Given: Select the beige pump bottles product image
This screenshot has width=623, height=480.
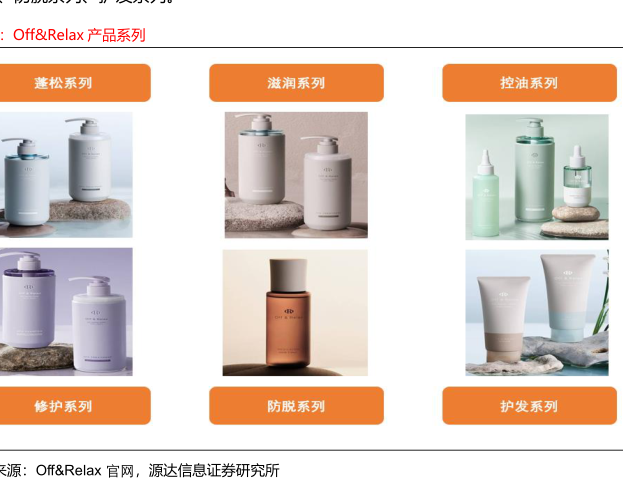Looking at the screenshot, I should [x=296, y=175].
